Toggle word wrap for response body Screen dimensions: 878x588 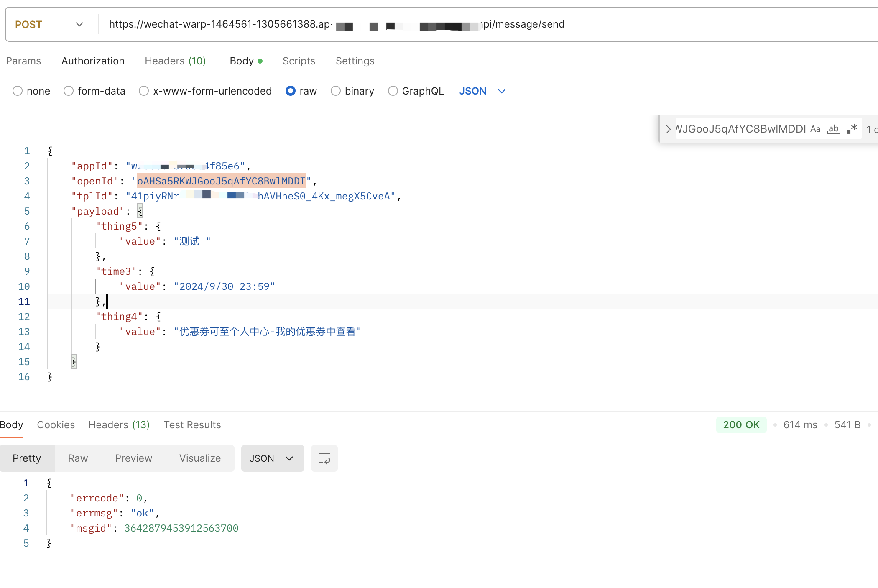click(324, 458)
